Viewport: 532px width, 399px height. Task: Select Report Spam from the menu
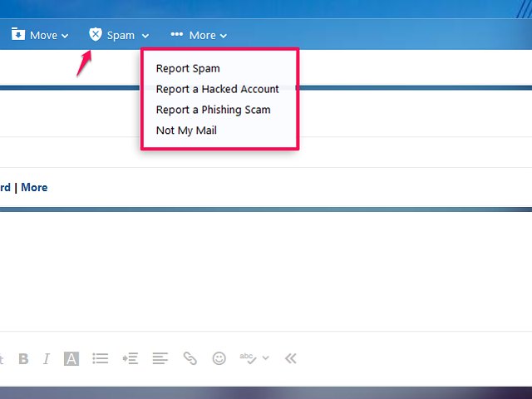[x=188, y=68]
